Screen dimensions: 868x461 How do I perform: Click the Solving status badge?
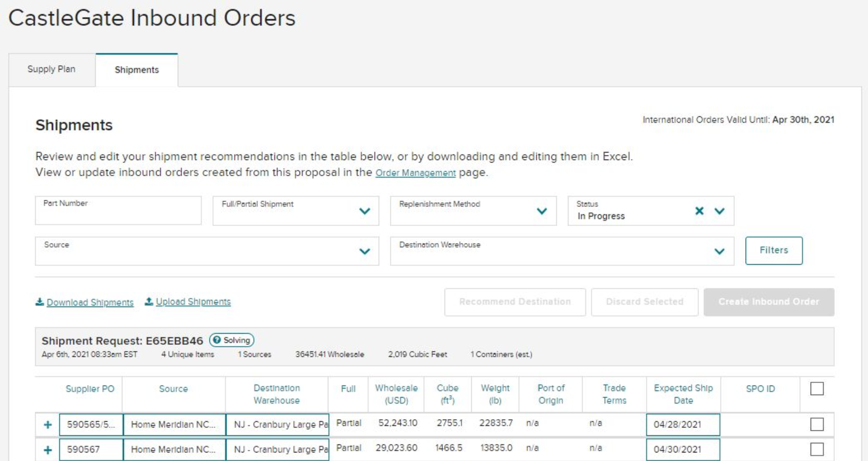(232, 340)
